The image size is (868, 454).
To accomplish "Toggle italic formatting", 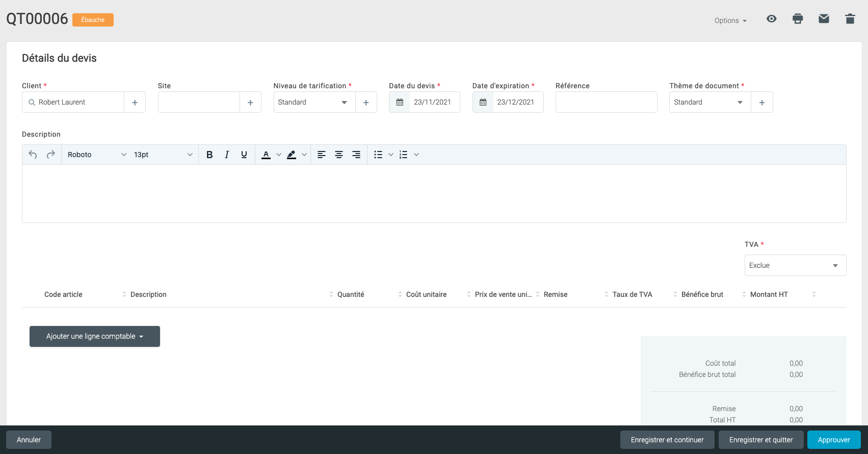I will click(227, 155).
